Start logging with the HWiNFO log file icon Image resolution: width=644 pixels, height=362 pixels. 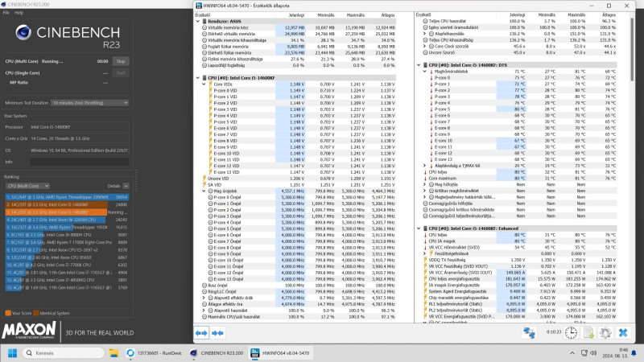point(588,332)
